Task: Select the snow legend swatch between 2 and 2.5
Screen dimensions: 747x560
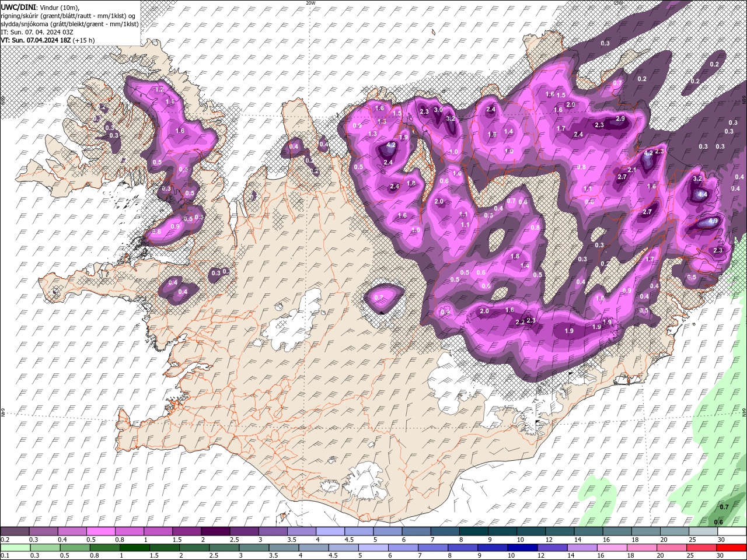Action: pos(215,531)
